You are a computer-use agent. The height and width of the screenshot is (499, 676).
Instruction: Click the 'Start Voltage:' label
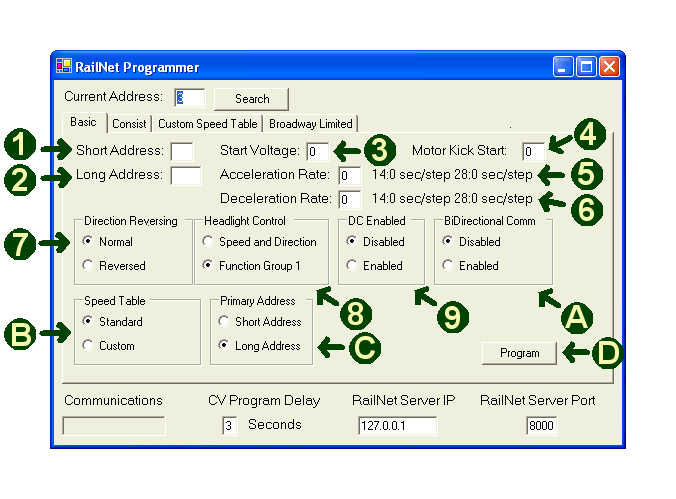click(x=260, y=151)
